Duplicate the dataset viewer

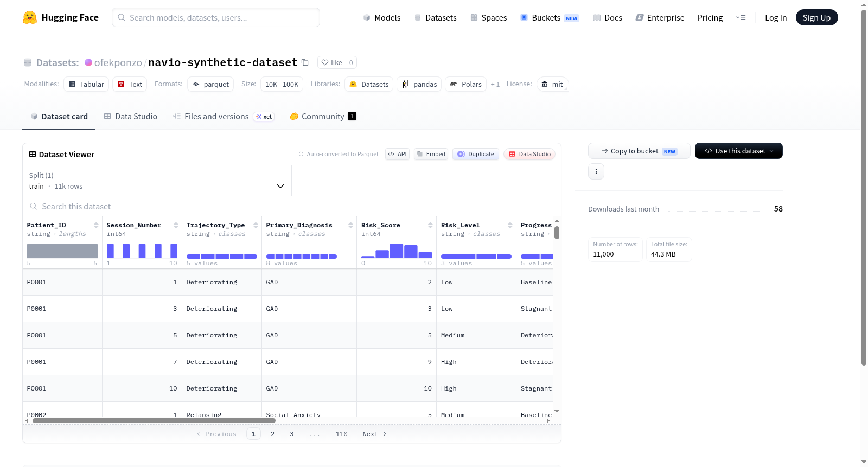point(476,154)
